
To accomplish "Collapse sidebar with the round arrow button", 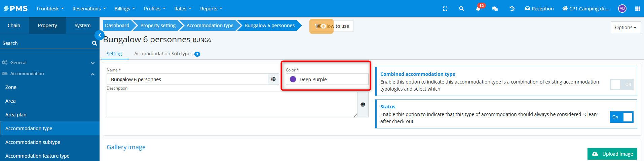I will [x=100, y=35].
